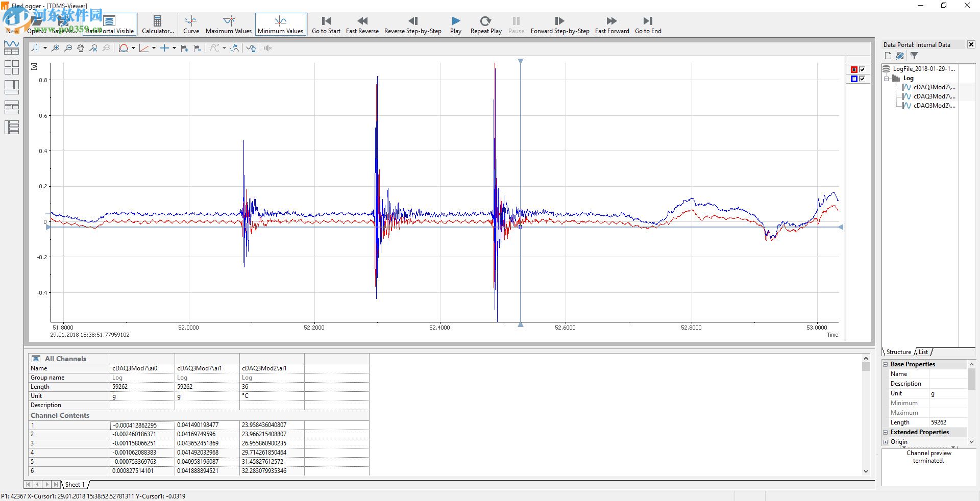Image resolution: width=980 pixels, height=501 pixels.
Task: Click the zoom in magnifier icon
Action: [55, 48]
